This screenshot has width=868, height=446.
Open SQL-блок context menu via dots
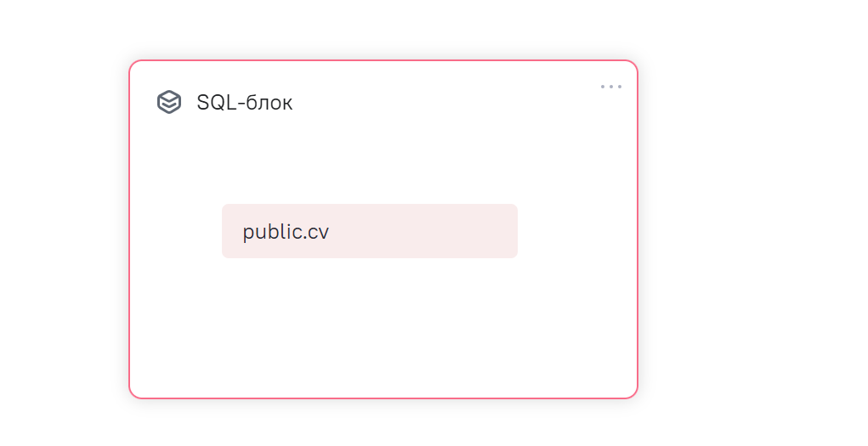610,87
